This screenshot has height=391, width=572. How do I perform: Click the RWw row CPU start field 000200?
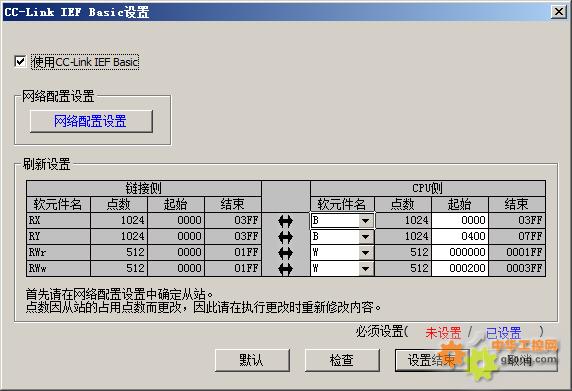(x=460, y=268)
